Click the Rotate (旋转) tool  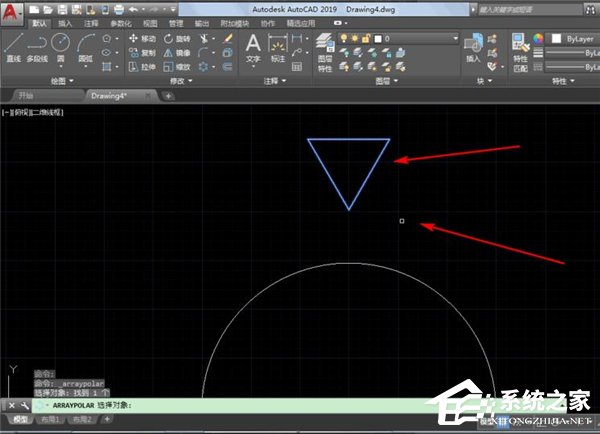176,38
